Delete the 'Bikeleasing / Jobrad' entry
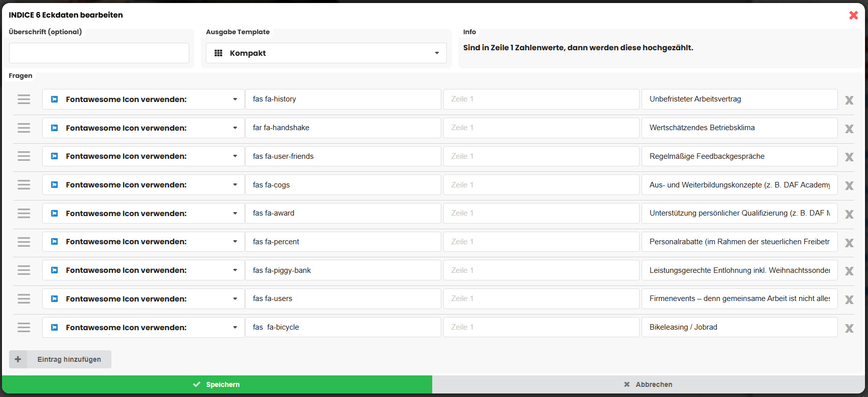Image resolution: width=868 pixels, height=397 pixels. tap(849, 328)
